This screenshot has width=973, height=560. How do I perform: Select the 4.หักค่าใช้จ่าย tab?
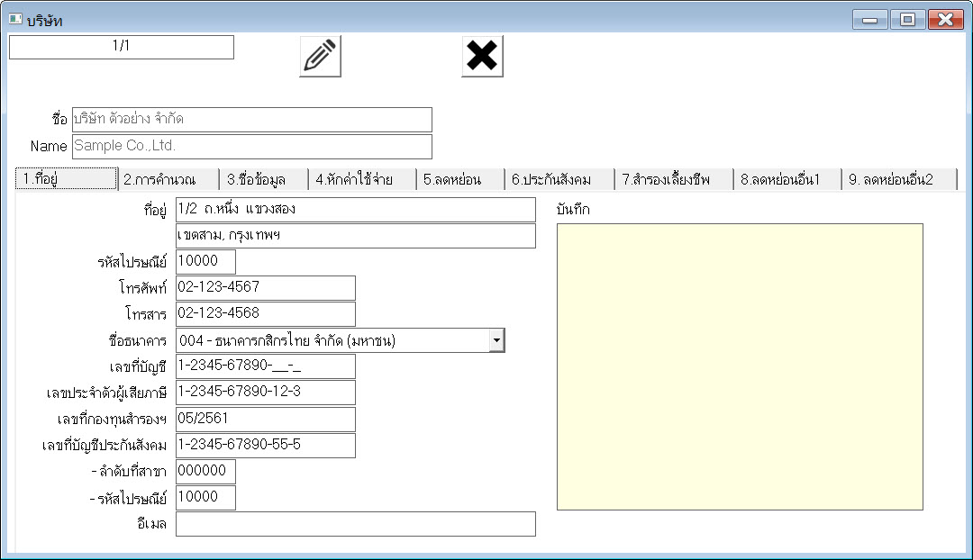361,179
